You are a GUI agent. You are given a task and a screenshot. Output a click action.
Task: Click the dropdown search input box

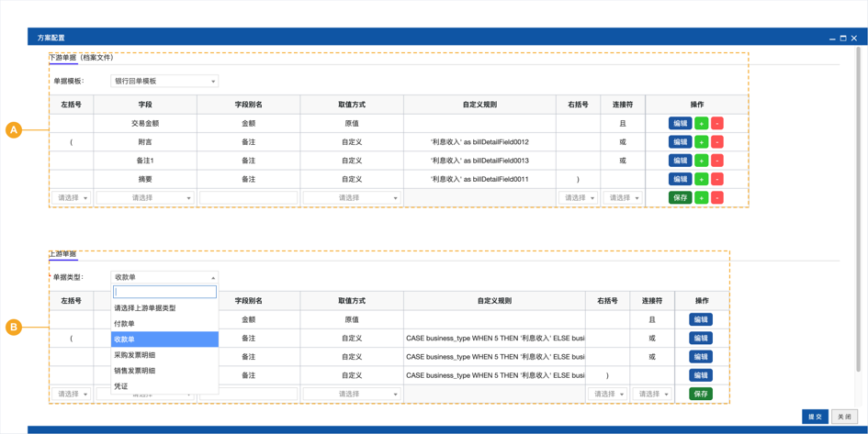pyautogui.click(x=164, y=292)
